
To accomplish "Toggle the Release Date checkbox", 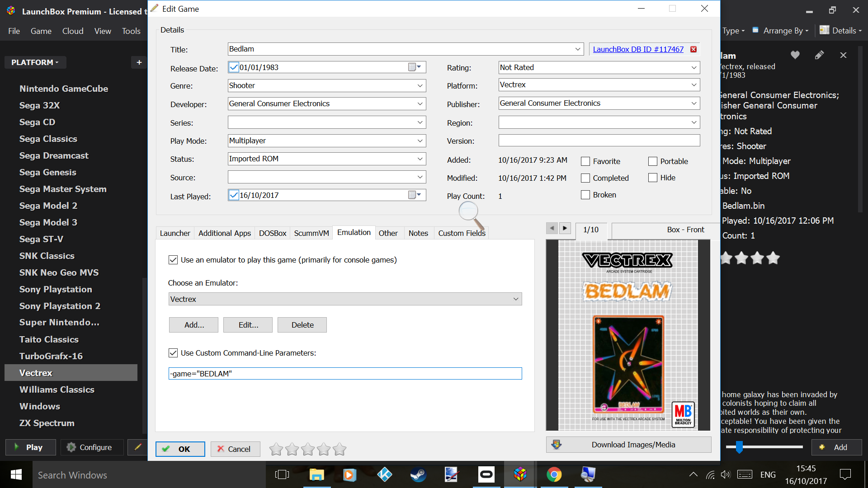I will click(x=234, y=67).
